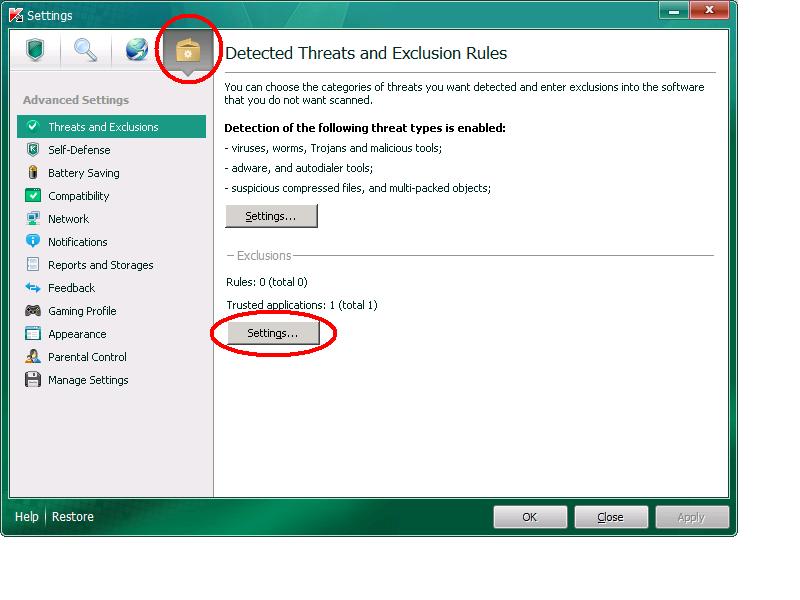Image resolution: width=800 pixels, height=600 pixels.
Task: Click the Gaming Profile gamepad icon
Action: [33, 311]
